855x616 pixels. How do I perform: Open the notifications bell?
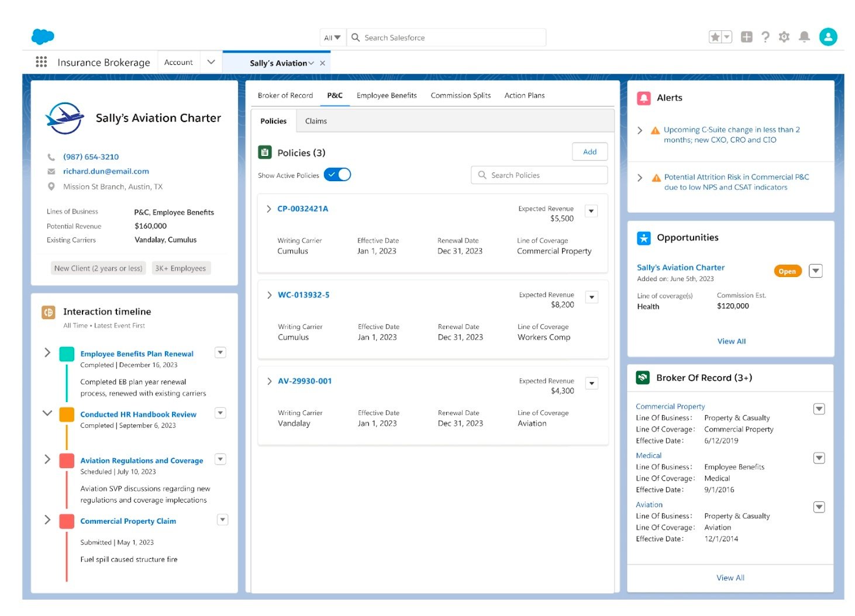click(804, 37)
